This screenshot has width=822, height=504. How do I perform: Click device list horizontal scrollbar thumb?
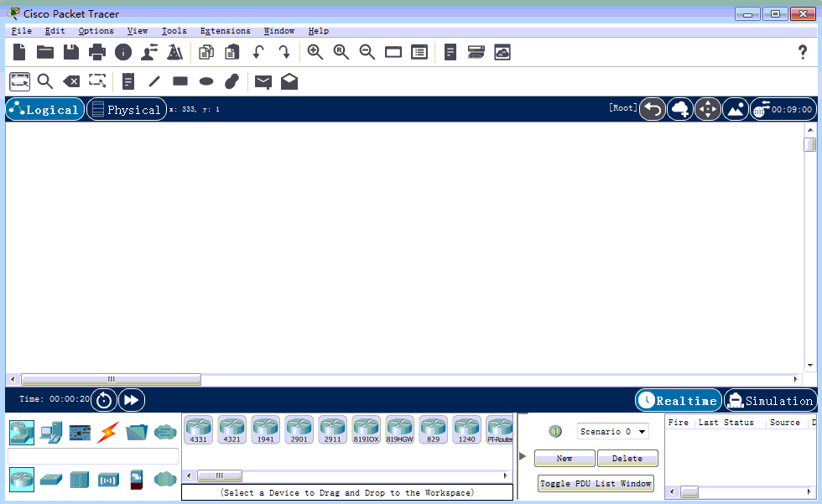pyautogui.click(x=220, y=475)
